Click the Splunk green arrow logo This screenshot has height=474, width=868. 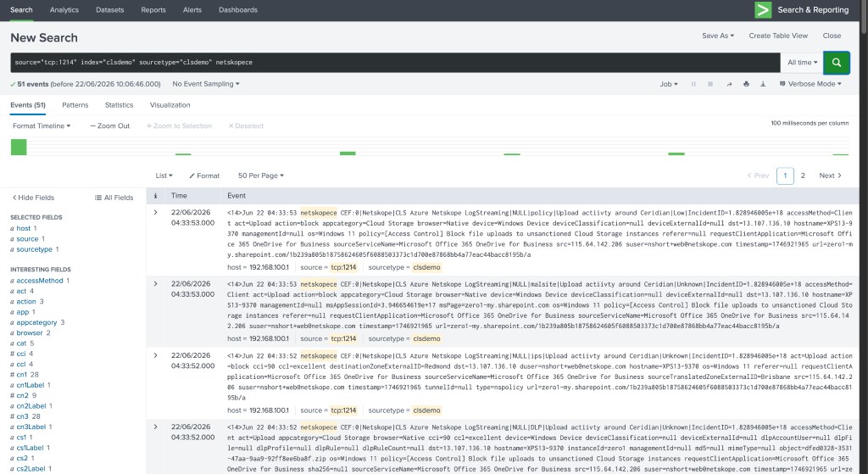[x=763, y=10]
